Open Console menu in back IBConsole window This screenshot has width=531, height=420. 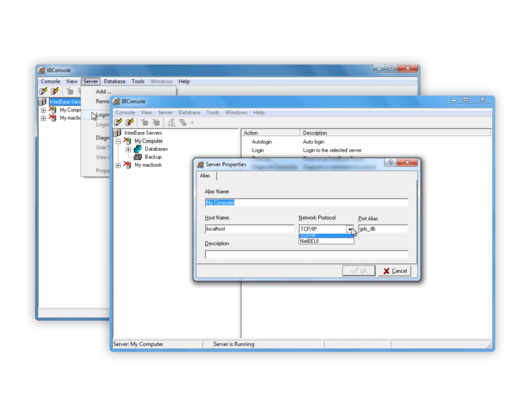[50, 81]
